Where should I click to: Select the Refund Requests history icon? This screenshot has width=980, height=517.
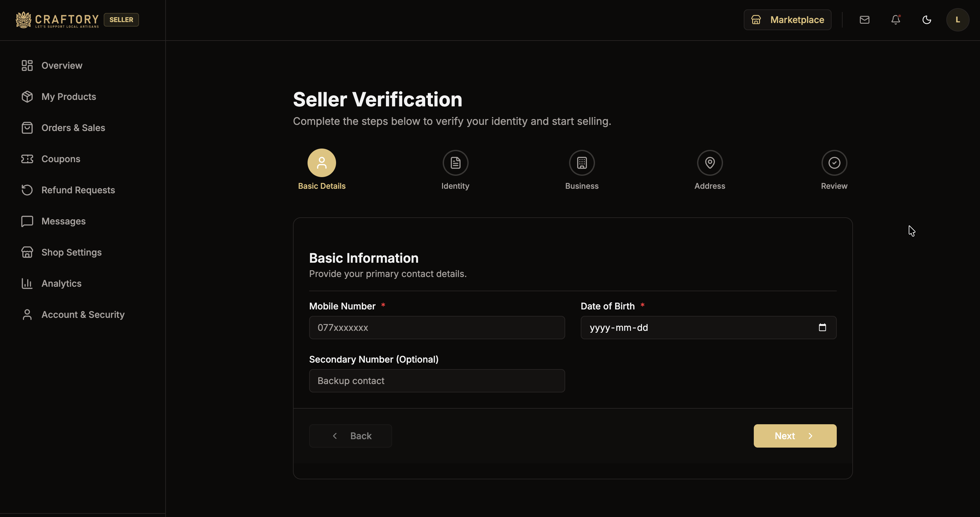27,190
